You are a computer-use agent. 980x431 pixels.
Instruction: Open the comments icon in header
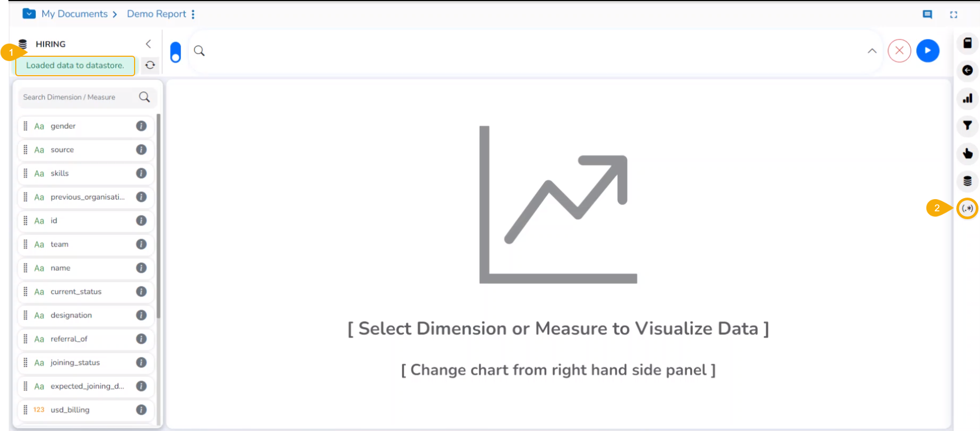(927, 15)
